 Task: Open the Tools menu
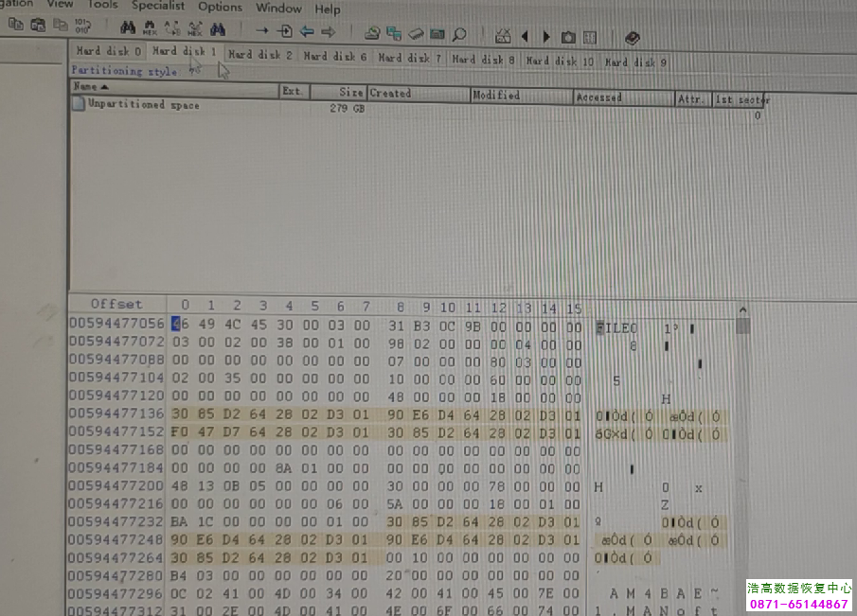tap(102, 5)
